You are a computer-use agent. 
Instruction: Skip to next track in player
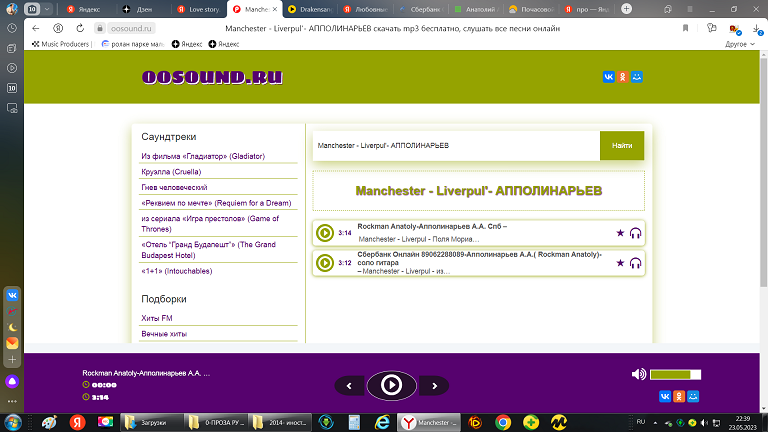coord(434,386)
